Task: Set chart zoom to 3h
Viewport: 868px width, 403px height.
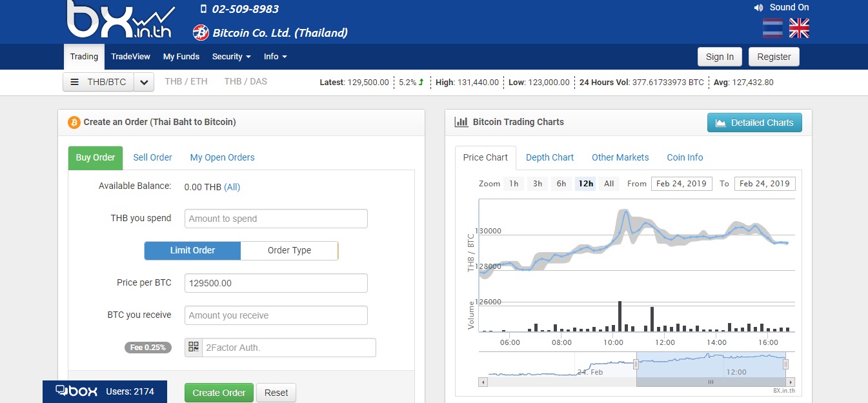Action: (538, 184)
